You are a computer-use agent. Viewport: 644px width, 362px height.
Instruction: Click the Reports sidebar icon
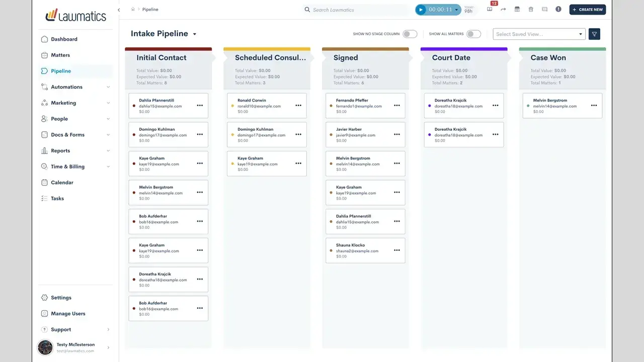pyautogui.click(x=45, y=150)
